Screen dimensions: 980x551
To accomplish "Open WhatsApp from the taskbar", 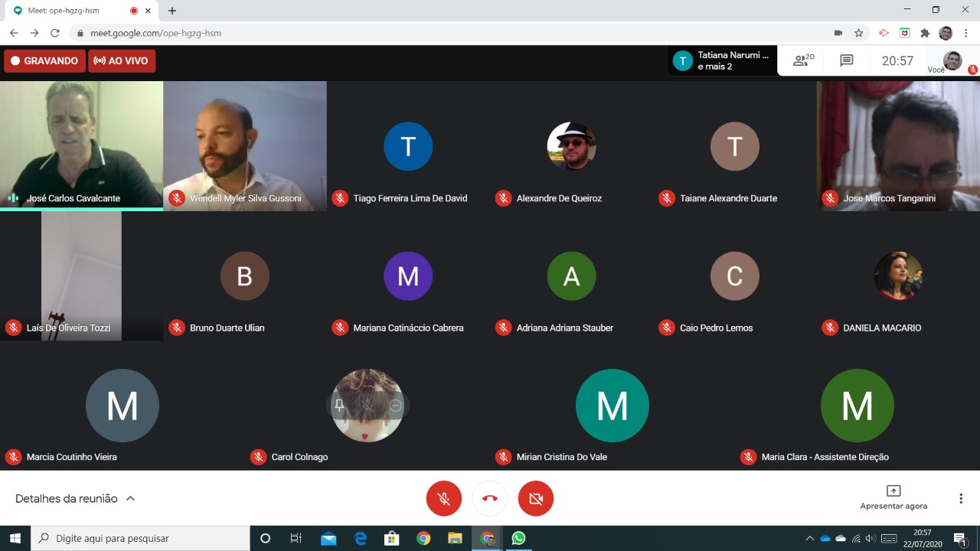I will 518,538.
